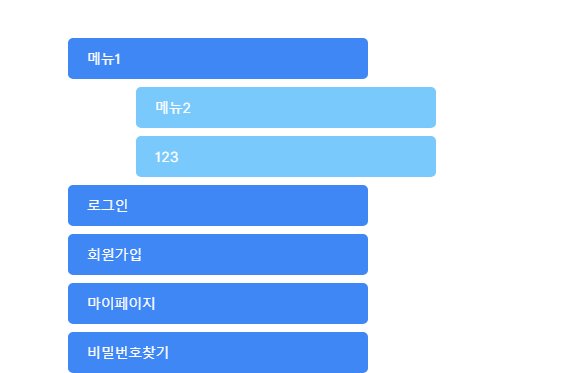
Task: Open the 메뉴1 menu item
Action: tap(218, 58)
